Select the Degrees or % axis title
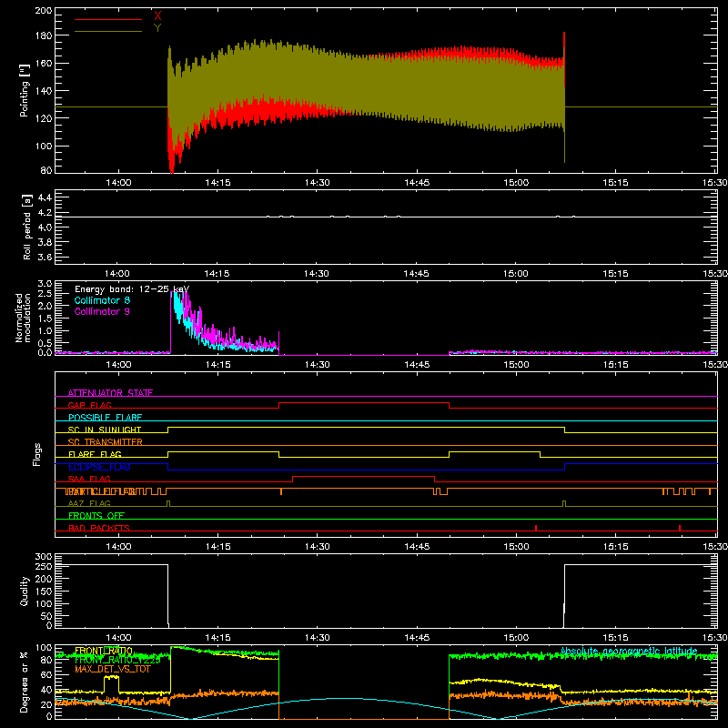 coord(25,682)
